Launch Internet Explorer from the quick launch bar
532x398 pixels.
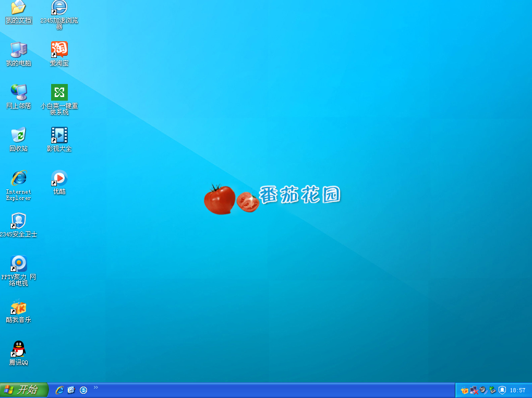59,390
